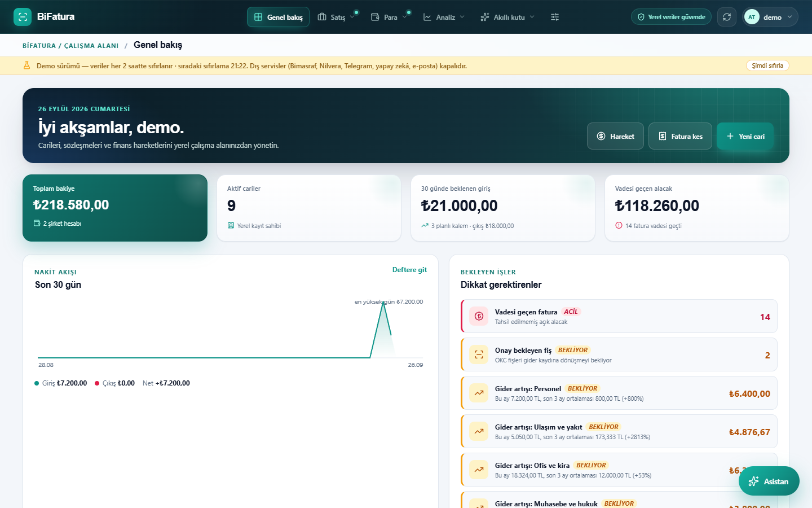The width and height of the screenshot is (812, 508).
Task: Follow the Defterе git link
Action: coord(409,270)
